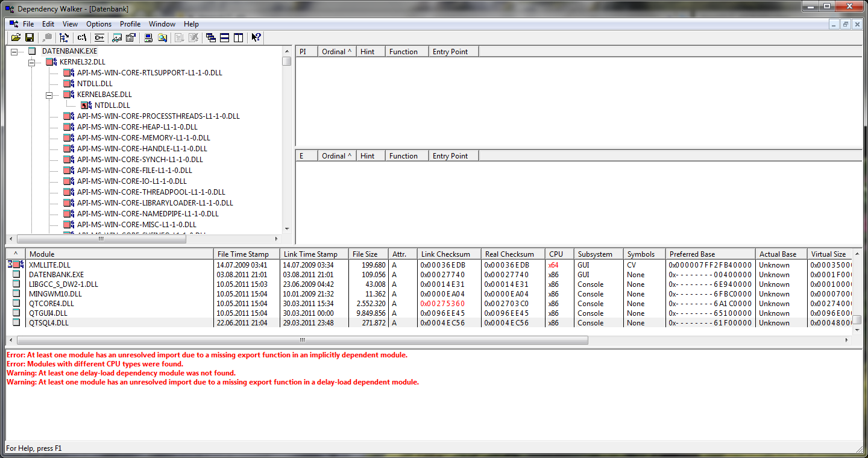This screenshot has height=458, width=868.
Task: Open Configure Module Search Order magnifier icon
Action: (162, 37)
